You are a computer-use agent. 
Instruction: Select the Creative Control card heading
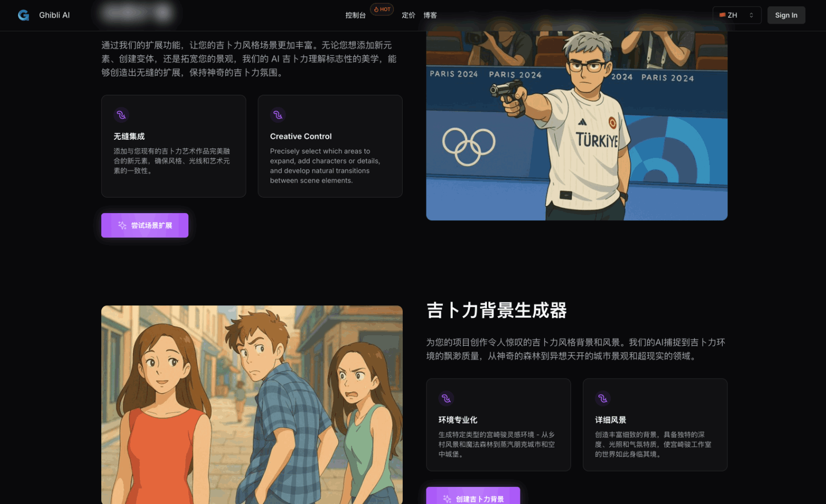point(301,136)
